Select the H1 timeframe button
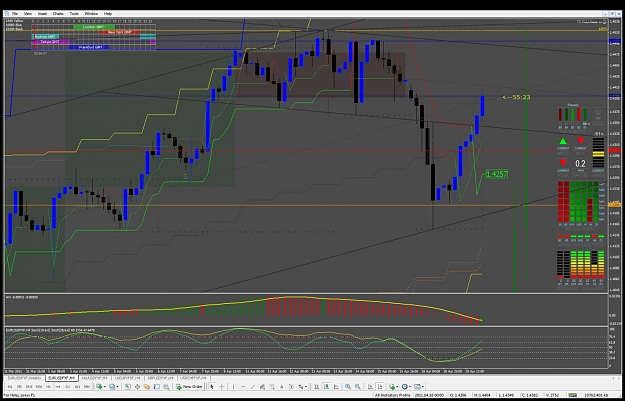 (x=48, y=387)
